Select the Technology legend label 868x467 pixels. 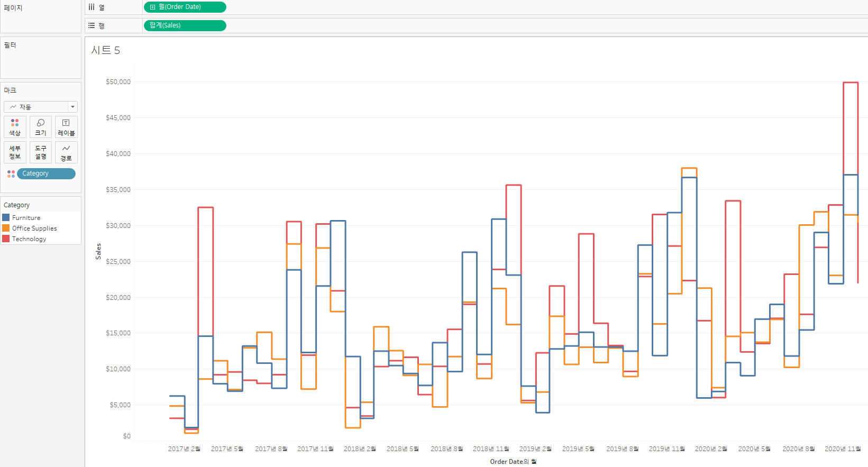[29, 239]
